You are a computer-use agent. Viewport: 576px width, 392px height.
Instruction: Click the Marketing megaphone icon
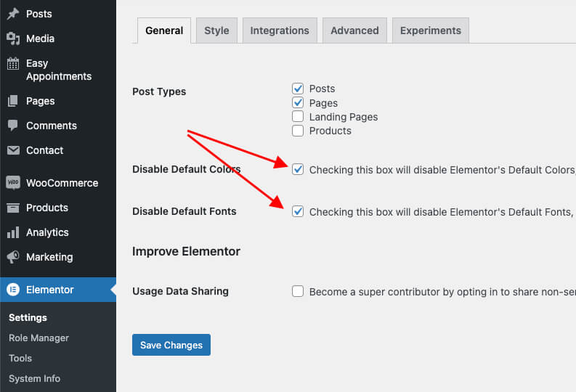tap(13, 257)
